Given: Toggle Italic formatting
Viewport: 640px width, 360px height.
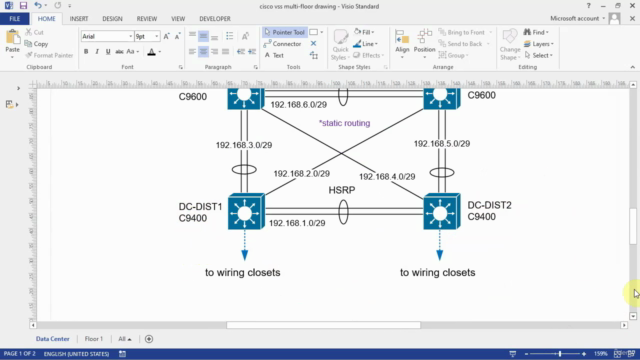Looking at the screenshot, I should (x=97, y=51).
